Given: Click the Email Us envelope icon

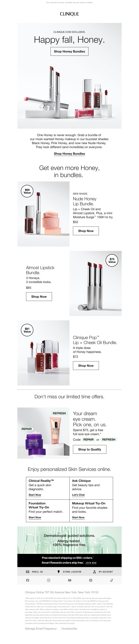Looking at the screenshot, I should tap(27, 572).
